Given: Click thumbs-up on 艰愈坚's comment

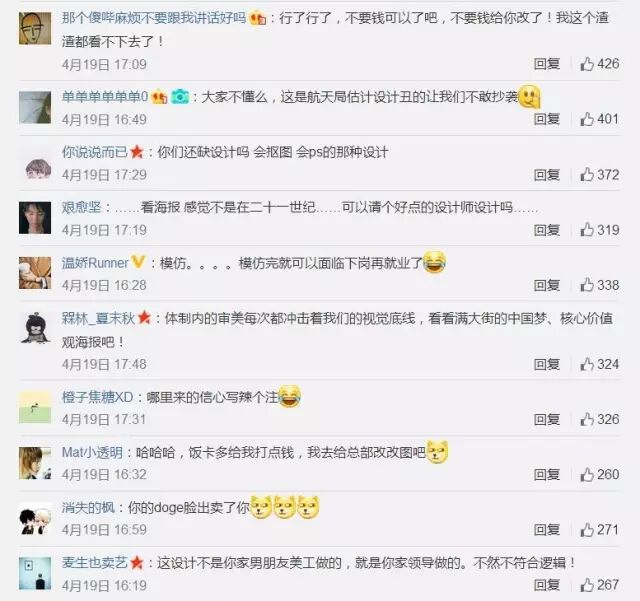Looking at the screenshot, I should click(587, 230).
